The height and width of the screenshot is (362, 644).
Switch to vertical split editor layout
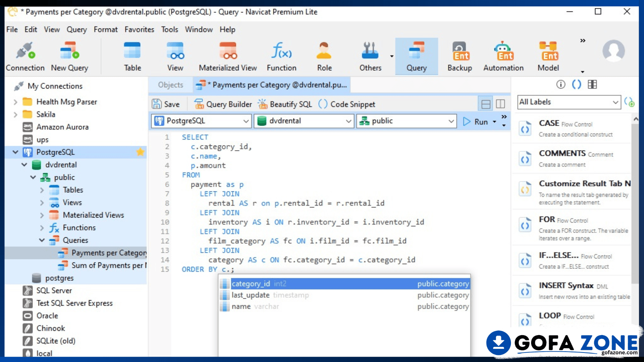pyautogui.click(x=500, y=104)
